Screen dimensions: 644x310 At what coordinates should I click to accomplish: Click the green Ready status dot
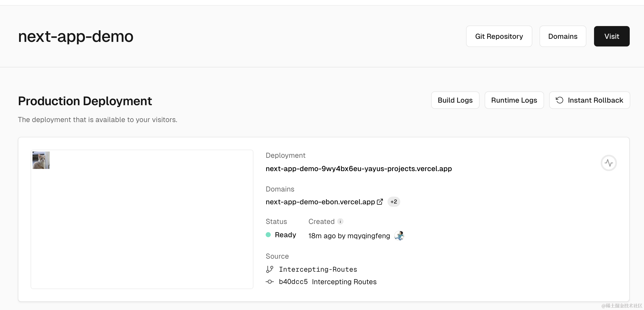pos(268,235)
